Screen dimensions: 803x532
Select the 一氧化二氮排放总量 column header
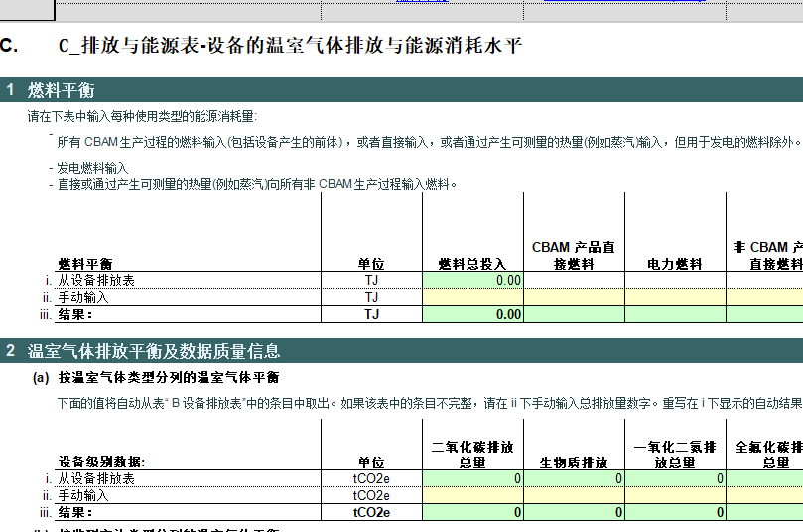(x=675, y=455)
